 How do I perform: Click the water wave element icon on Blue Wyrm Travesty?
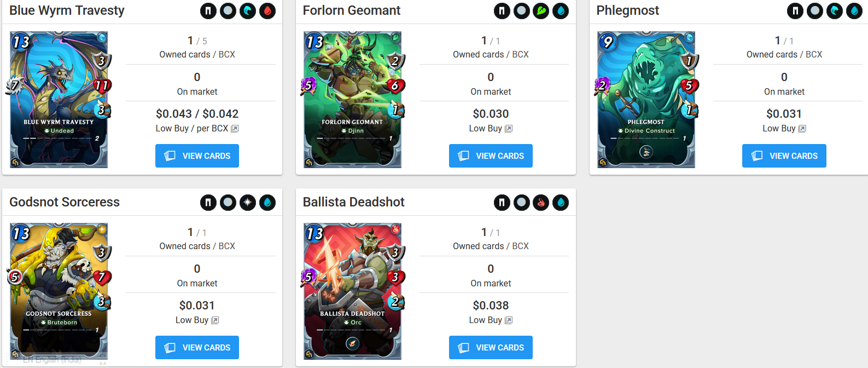pyautogui.click(x=248, y=11)
